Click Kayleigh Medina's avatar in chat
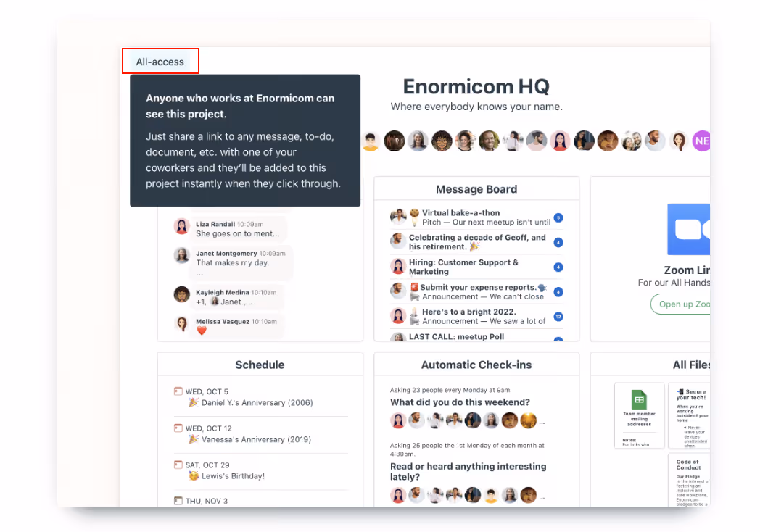This screenshot has height=532, width=760. tap(182, 294)
